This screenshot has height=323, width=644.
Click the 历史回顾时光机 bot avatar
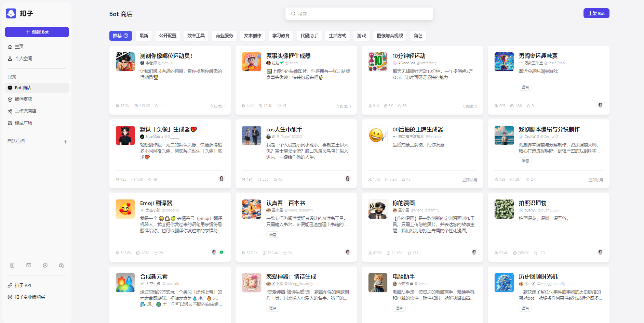click(504, 282)
